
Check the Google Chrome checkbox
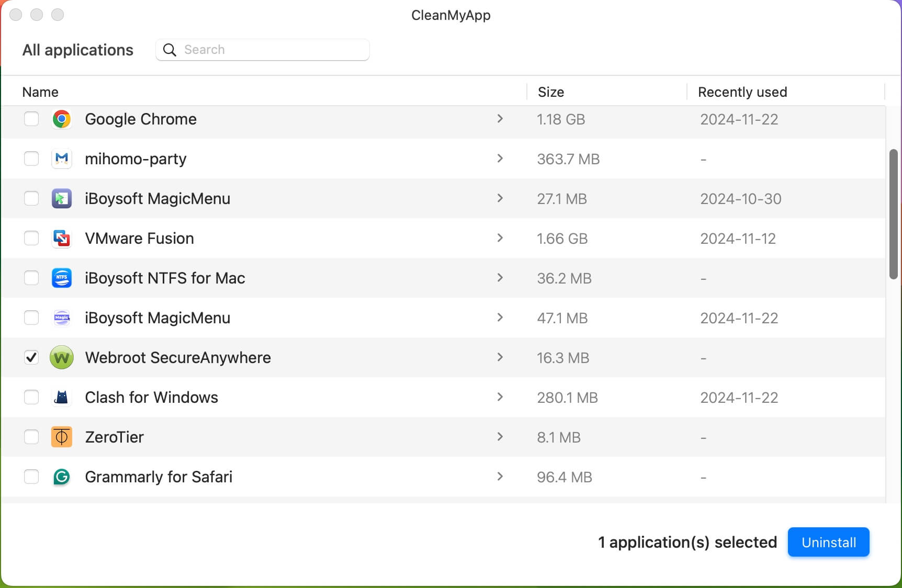tap(31, 119)
